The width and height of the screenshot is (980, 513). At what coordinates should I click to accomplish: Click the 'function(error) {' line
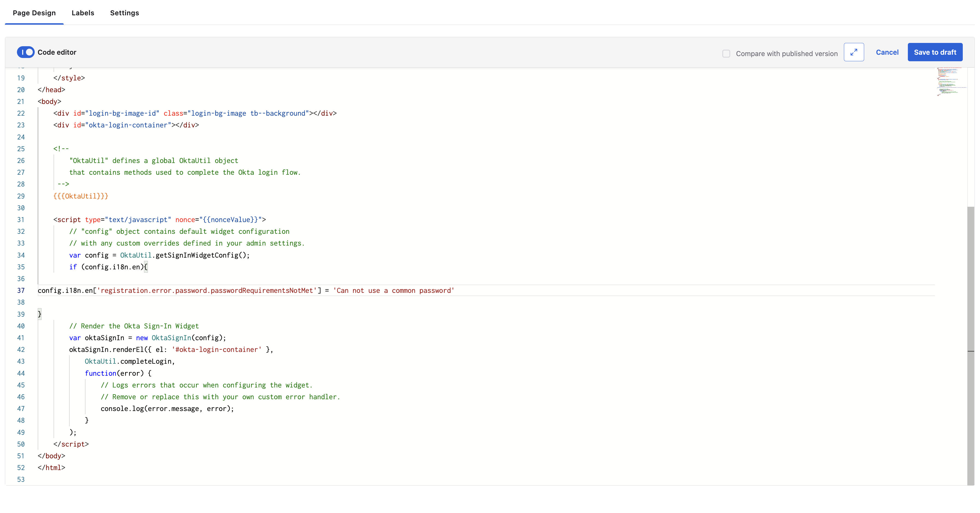click(118, 373)
